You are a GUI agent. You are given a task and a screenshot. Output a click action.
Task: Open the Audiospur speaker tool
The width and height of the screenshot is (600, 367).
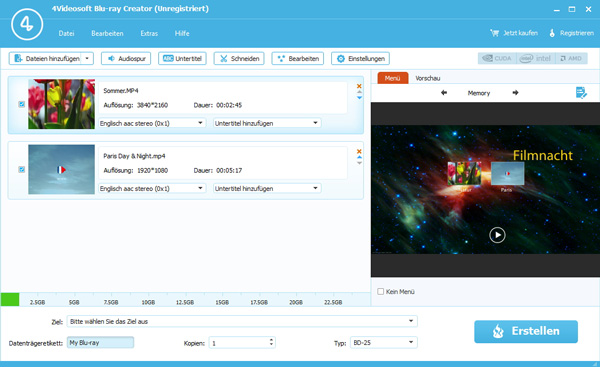tap(126, 59)
